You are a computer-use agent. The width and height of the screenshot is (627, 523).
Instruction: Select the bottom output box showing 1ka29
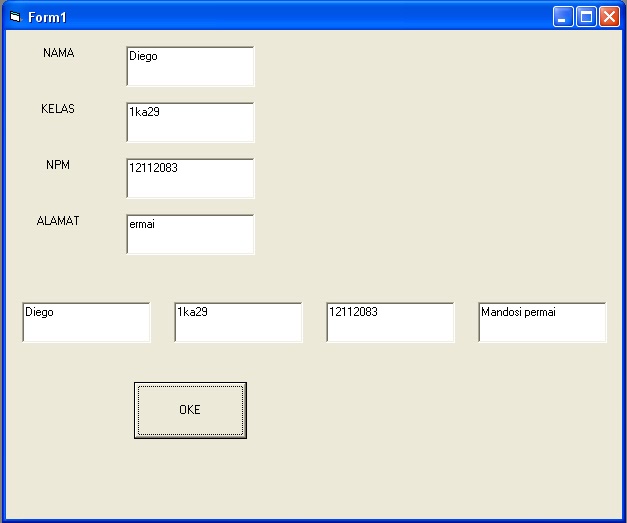[238, 322]
